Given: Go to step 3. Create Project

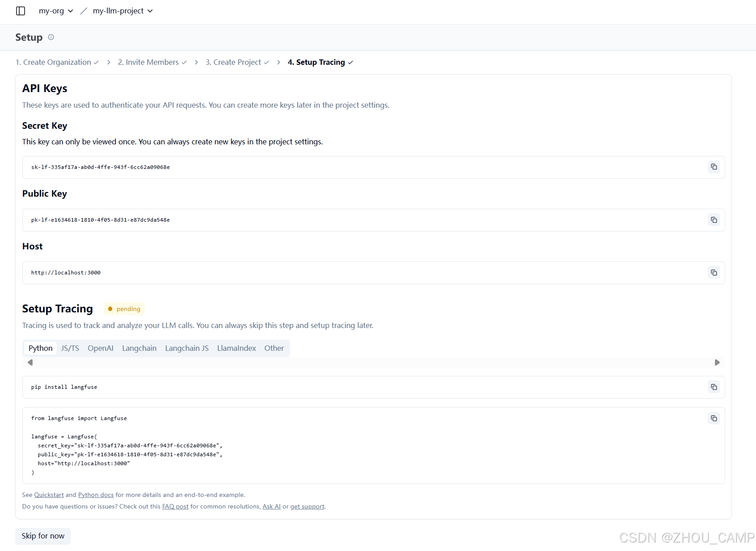Looking at the screenshot, I should tap(237, 62).
